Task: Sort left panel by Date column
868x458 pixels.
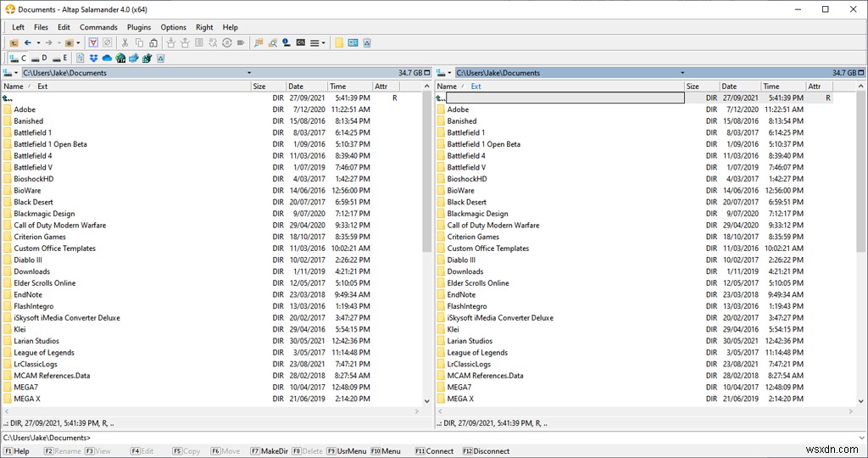Action: pyautogui.click(x=305, y=87)
